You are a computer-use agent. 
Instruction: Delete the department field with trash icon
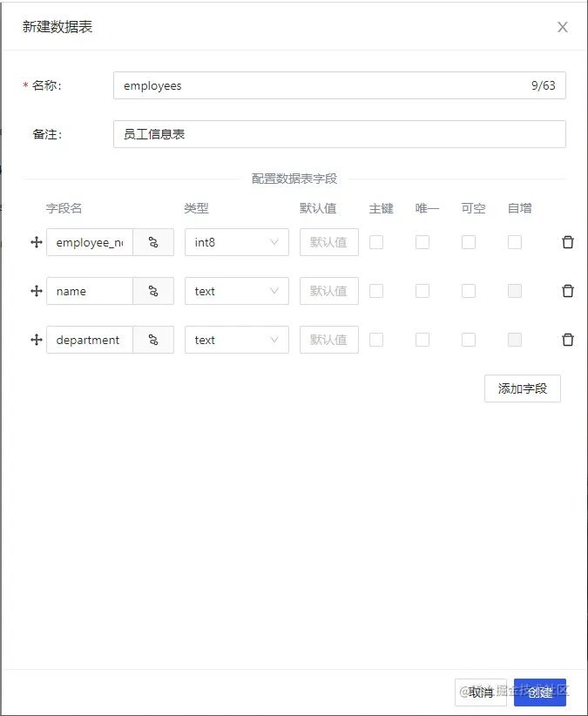(x=568, y=340)
